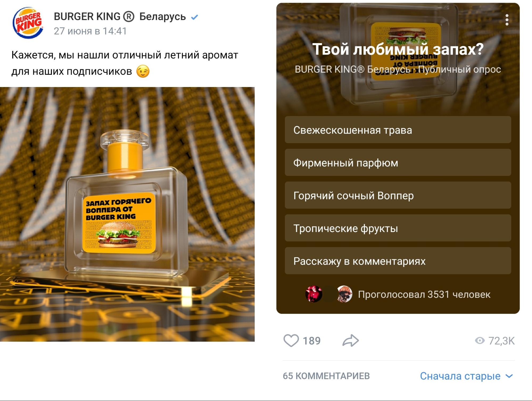Select Расскажу в комментариях option

point(398,261)
